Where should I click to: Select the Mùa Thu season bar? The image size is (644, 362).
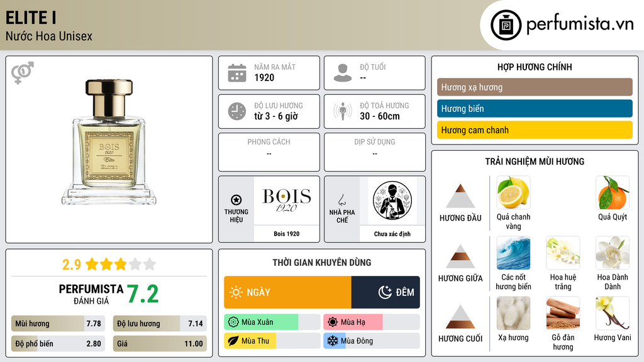tap(272, 341)
